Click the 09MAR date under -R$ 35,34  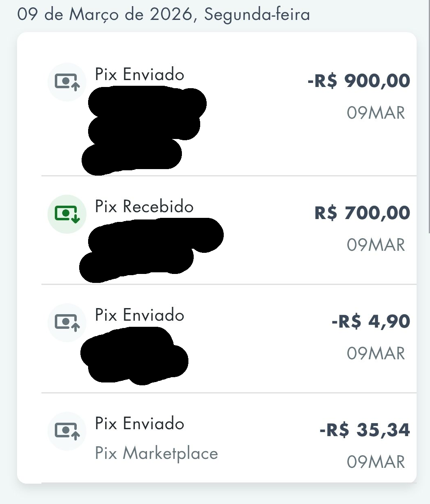click(x=376, y=462)
